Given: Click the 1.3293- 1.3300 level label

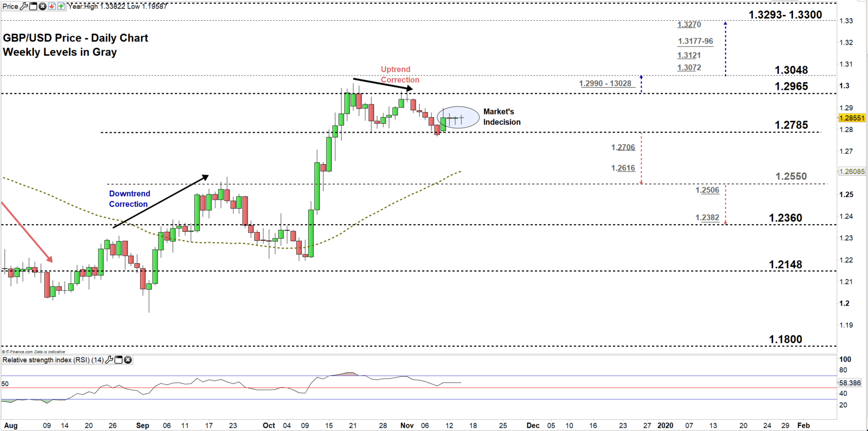Looking at the screenshot, I should pos(785,14).
